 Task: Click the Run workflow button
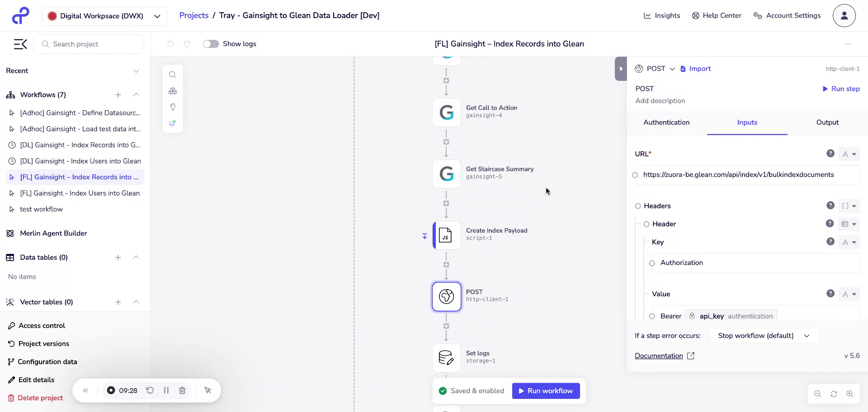click(x=545, y=390)
